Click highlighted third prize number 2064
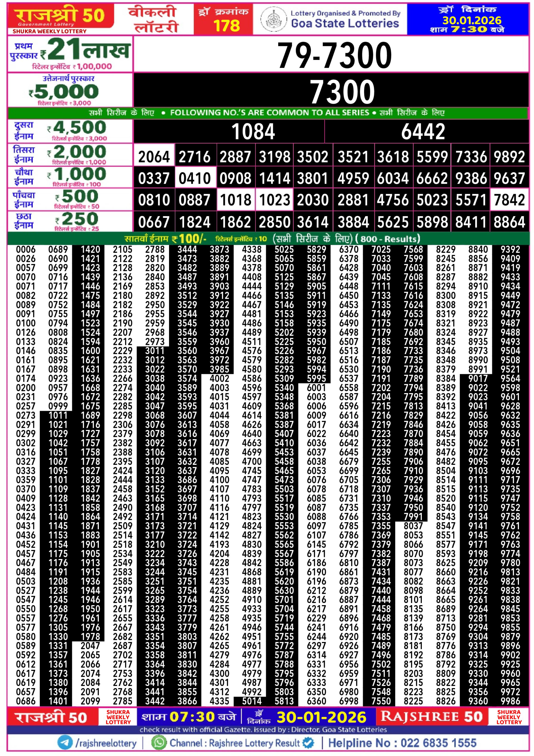The image size is (534, 756). pos(154,157)
